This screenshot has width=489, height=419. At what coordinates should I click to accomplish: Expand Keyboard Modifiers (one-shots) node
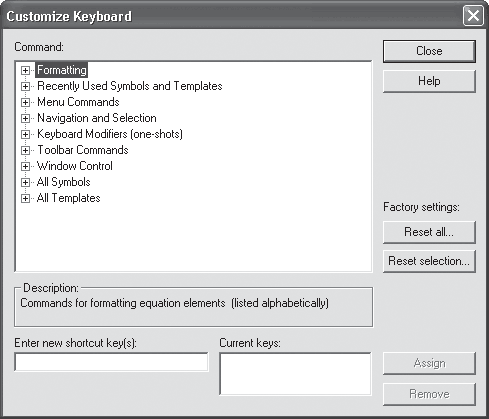[x=25, y=134]
